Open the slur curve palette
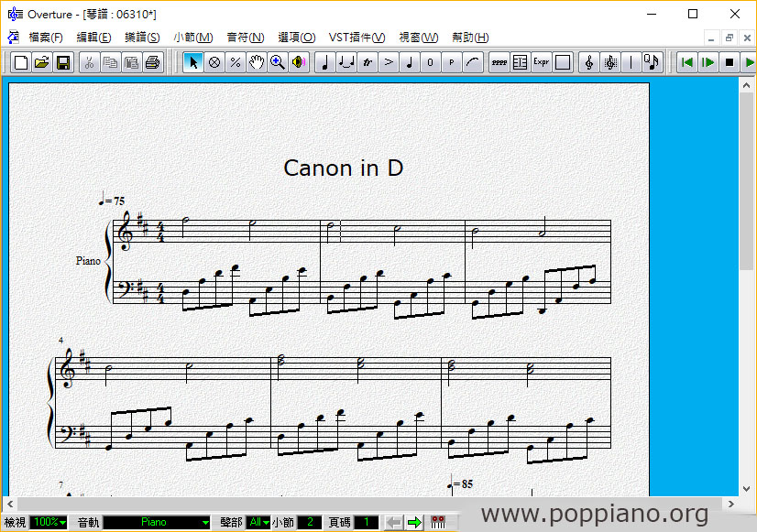The image size is (757, 532). tap(473, 62)
